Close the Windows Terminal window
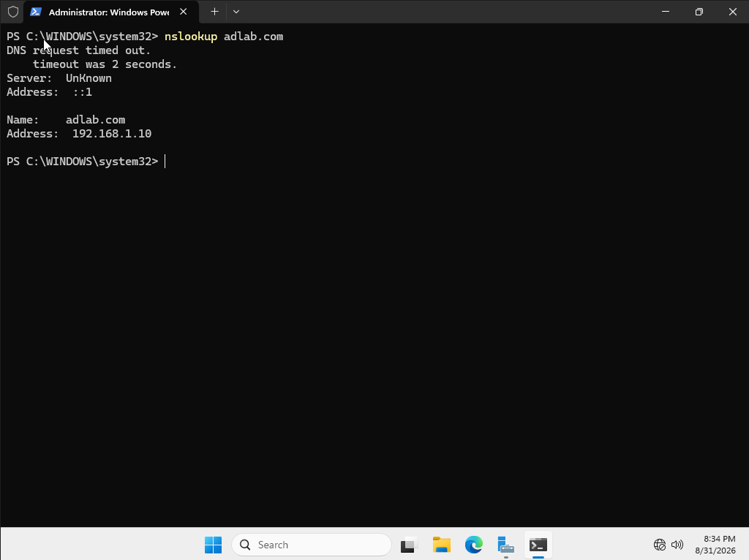This screenshot has width=749, height=560. [732, 12]
